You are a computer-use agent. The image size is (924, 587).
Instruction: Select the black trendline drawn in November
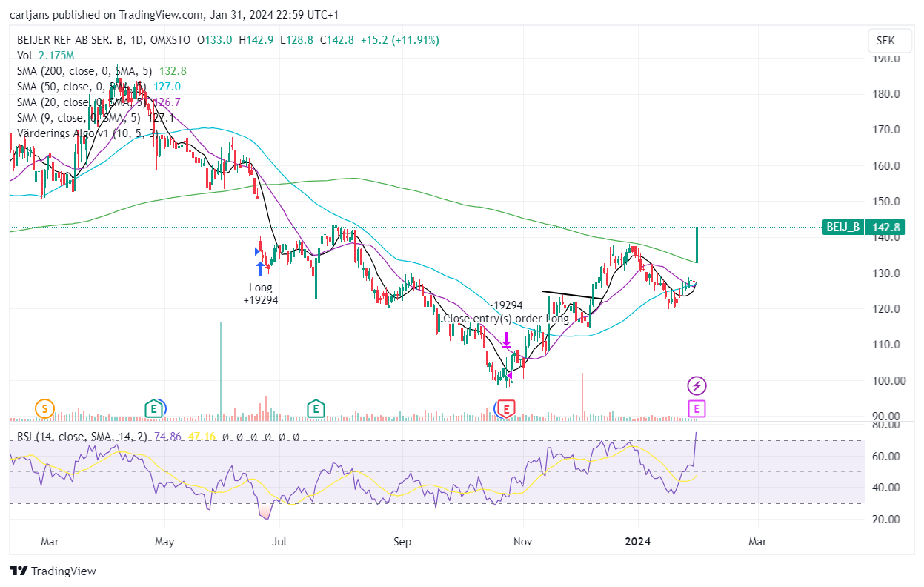point(572,295)
